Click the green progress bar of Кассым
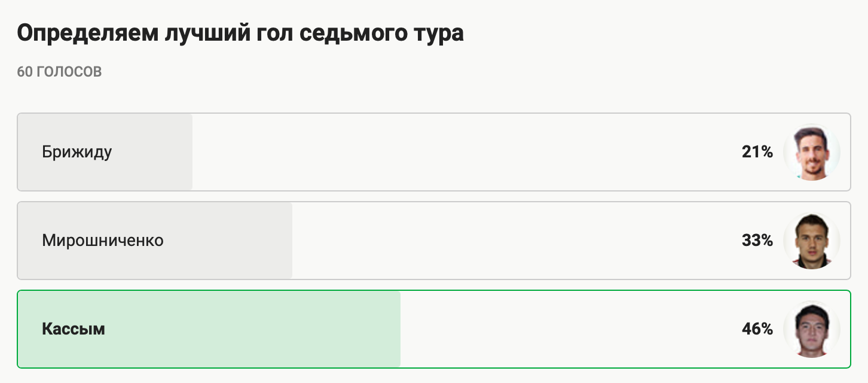This screenshot has width=868, height=383. click(x=209, y=329)
